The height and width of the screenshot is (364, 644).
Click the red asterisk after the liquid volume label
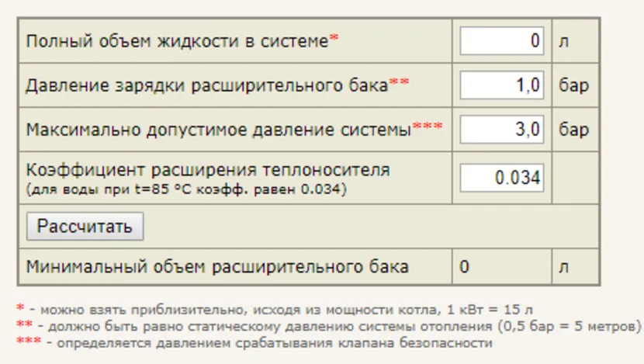click(334, 40)
